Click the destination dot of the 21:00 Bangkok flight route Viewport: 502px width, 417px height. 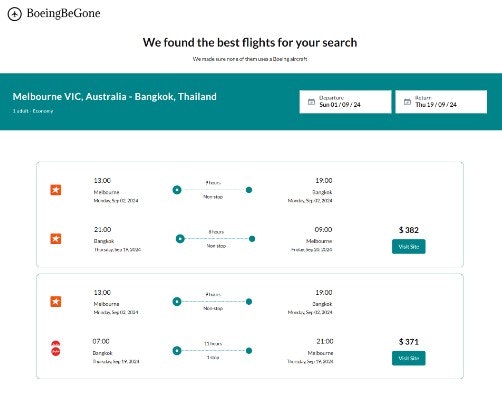(x=252, y=239)
